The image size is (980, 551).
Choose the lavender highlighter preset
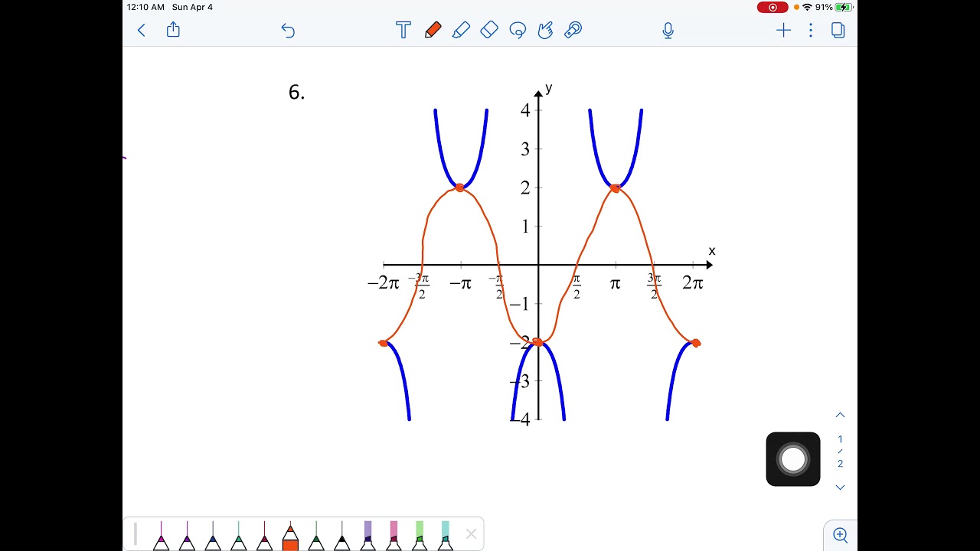tap(367, 536)
